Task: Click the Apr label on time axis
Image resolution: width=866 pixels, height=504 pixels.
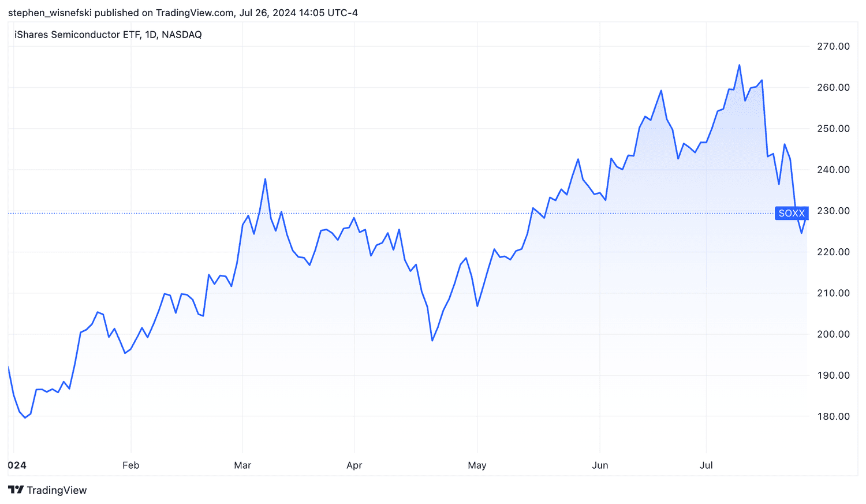Action: click(354, 465)
